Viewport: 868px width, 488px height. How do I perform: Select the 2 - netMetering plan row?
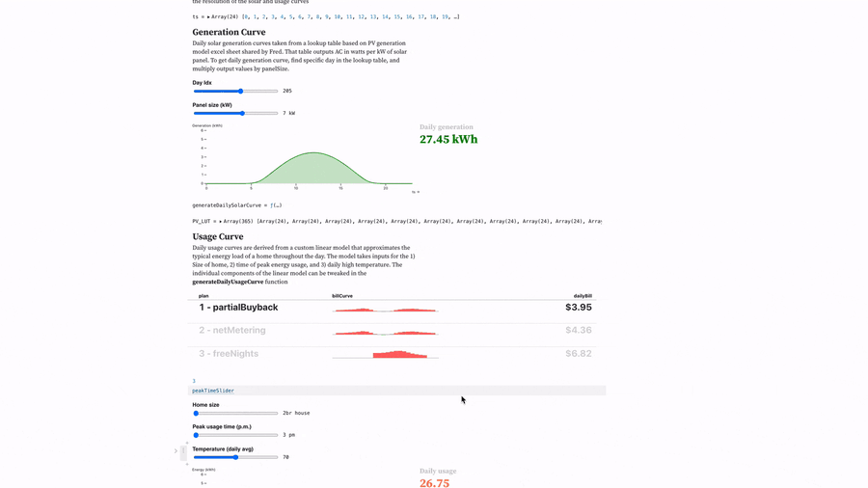pyautogui.click(x=393, y=335)
